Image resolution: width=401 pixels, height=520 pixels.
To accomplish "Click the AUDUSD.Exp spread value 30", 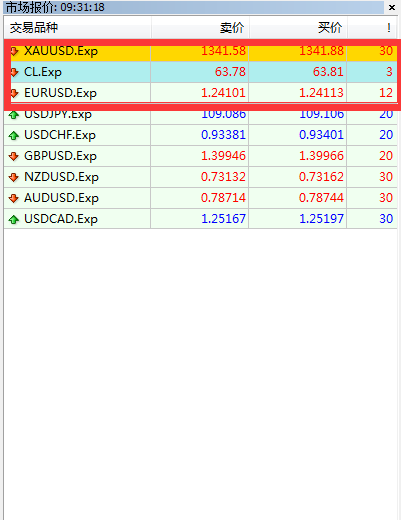I will tap(386, 198).
